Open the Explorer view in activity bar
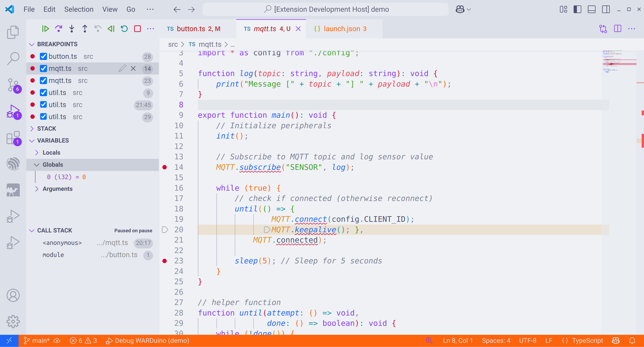 (13, 32)
